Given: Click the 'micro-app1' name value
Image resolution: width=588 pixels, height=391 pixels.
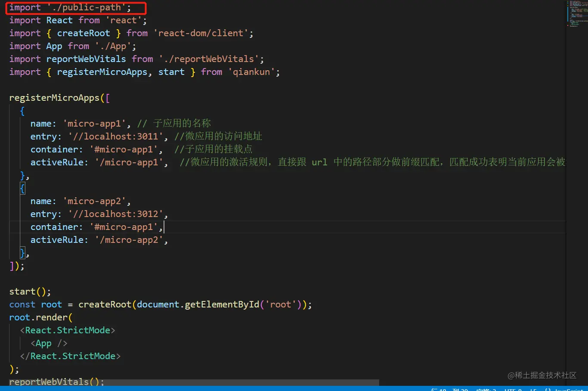Looking at the screenshot, I should pyautogui.click(x=94, y=124).
